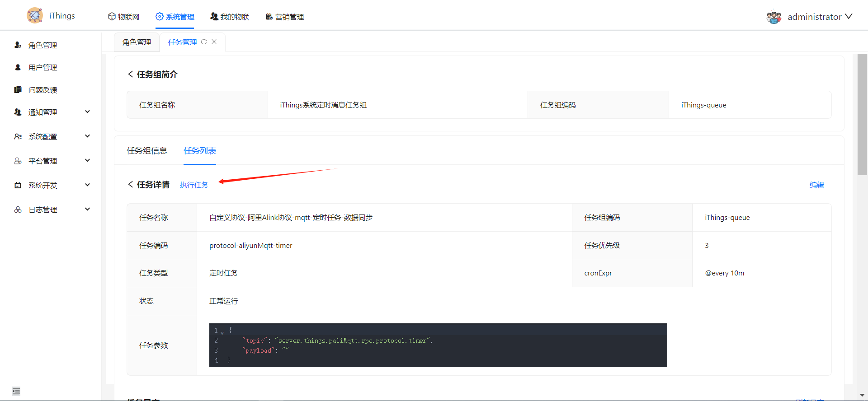Collapse sidebar using bottom-left menu icon
868x401 pixels.
pyautogui.click(x=16, y=391)
